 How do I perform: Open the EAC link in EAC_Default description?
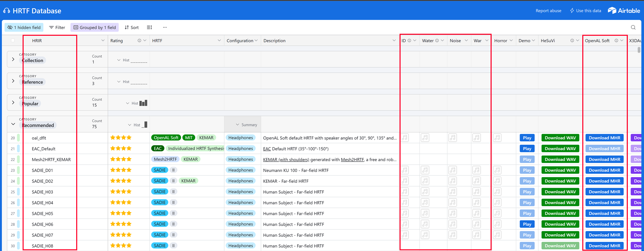tap(267, 149)
